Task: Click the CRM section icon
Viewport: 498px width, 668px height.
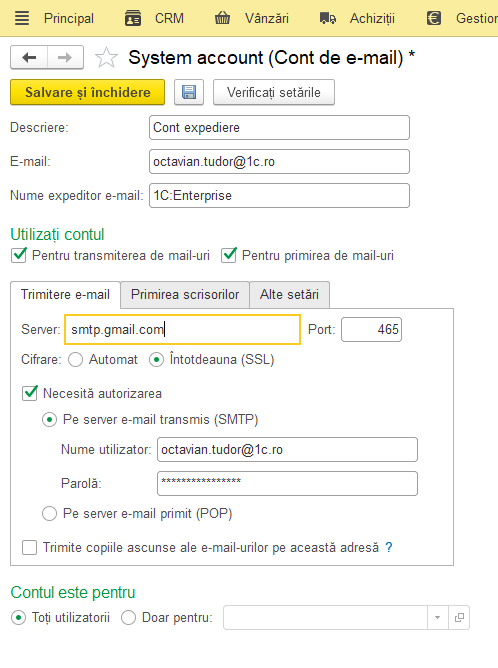Action: click(133, 18)
